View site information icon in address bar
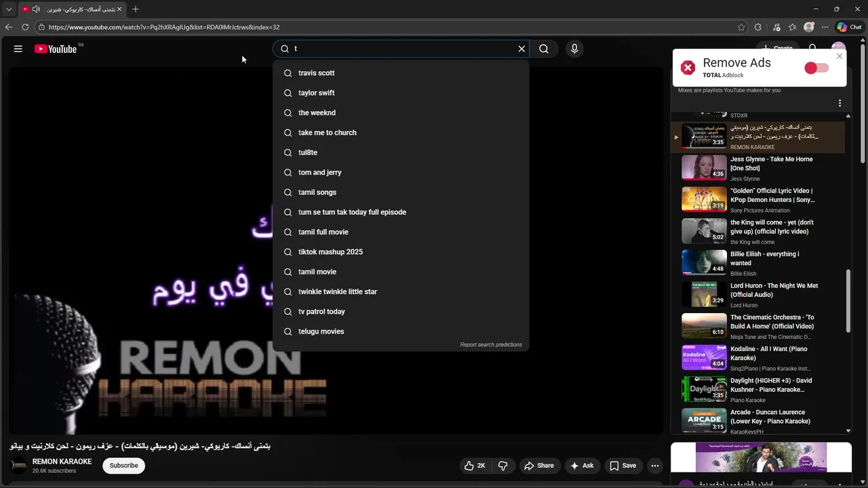 [x=41, y=27]
